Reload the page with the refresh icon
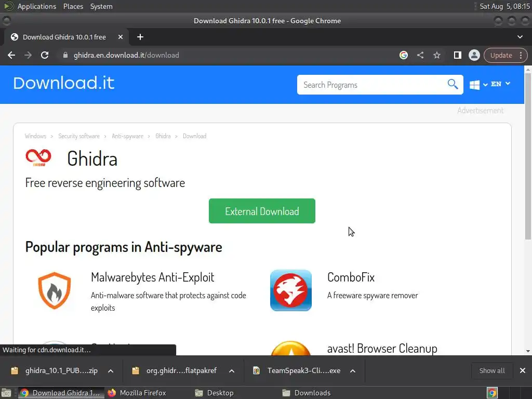The image size is (532, 399). 45,55
